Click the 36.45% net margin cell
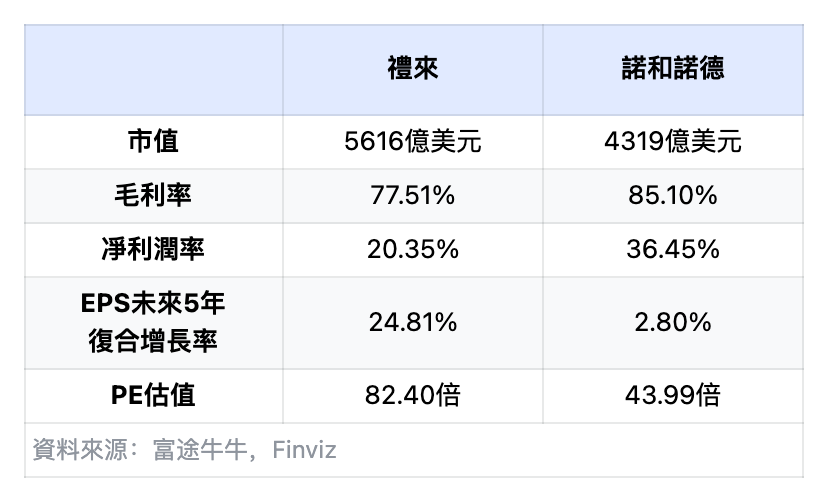The image size is (828, 502). click(x=672, y=249)
